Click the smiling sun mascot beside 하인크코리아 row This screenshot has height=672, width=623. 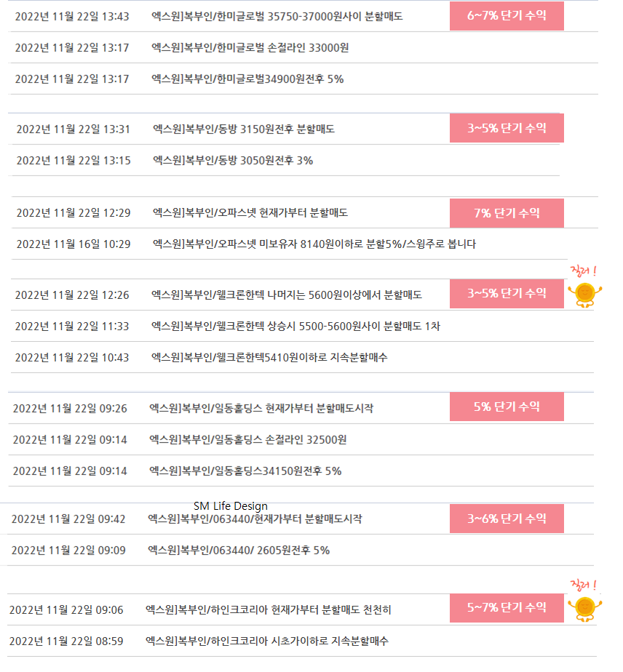pos(585,609)
